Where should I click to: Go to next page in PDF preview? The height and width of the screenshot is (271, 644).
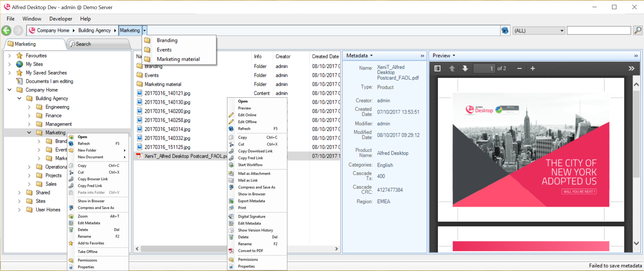[x=465, y=68]
